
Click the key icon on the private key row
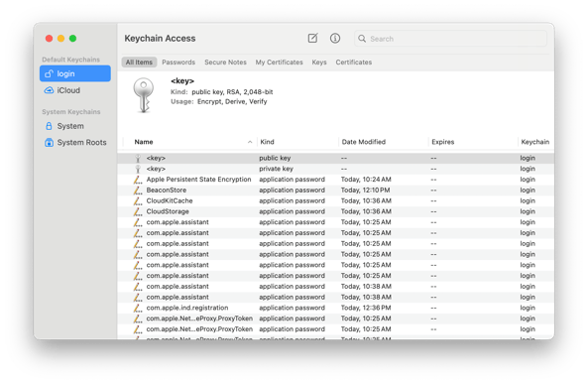[138, 169]
